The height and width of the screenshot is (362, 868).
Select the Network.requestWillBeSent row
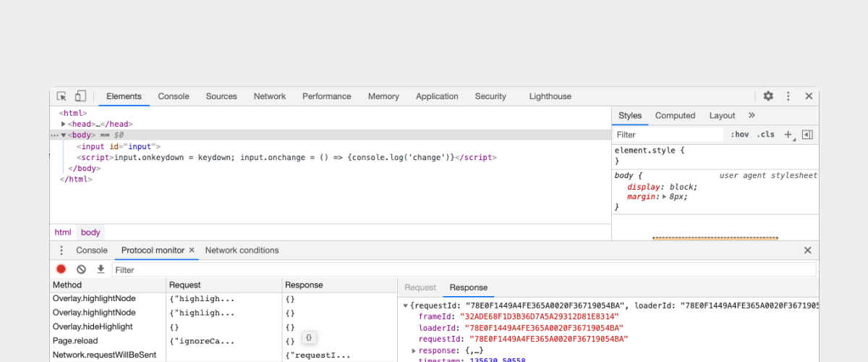(x=224, y=355)
